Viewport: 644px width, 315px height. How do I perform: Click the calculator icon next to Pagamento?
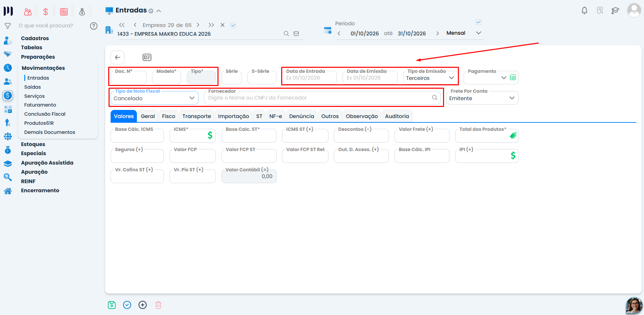pyautogui.click(x=513, y=78)
